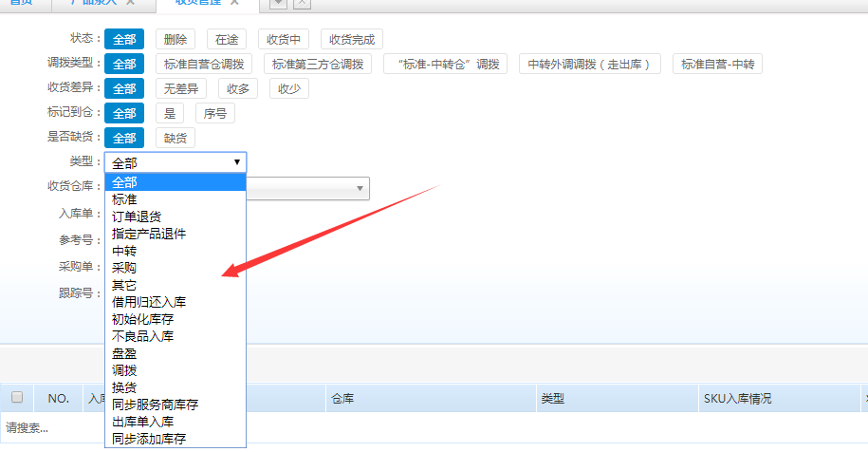Tick the select-all checkbox in table header
This screenshot has height=452, width=868.
coord(16,398)
